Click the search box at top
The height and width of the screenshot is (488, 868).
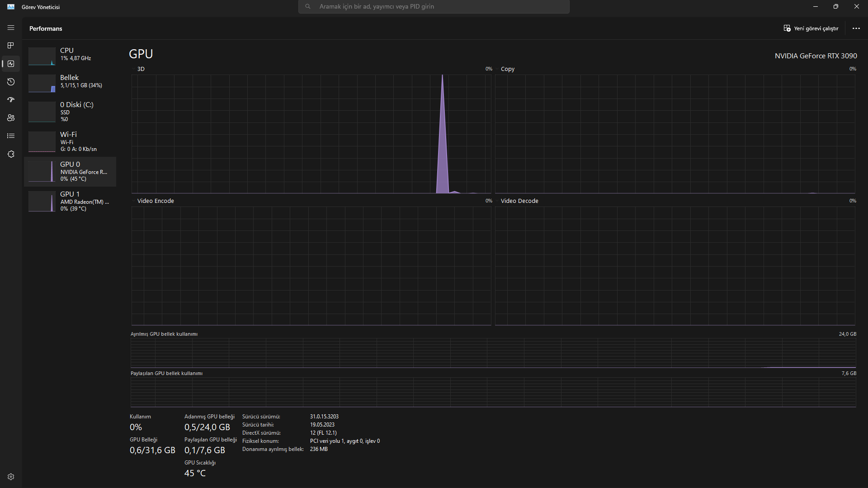[434, 7]
